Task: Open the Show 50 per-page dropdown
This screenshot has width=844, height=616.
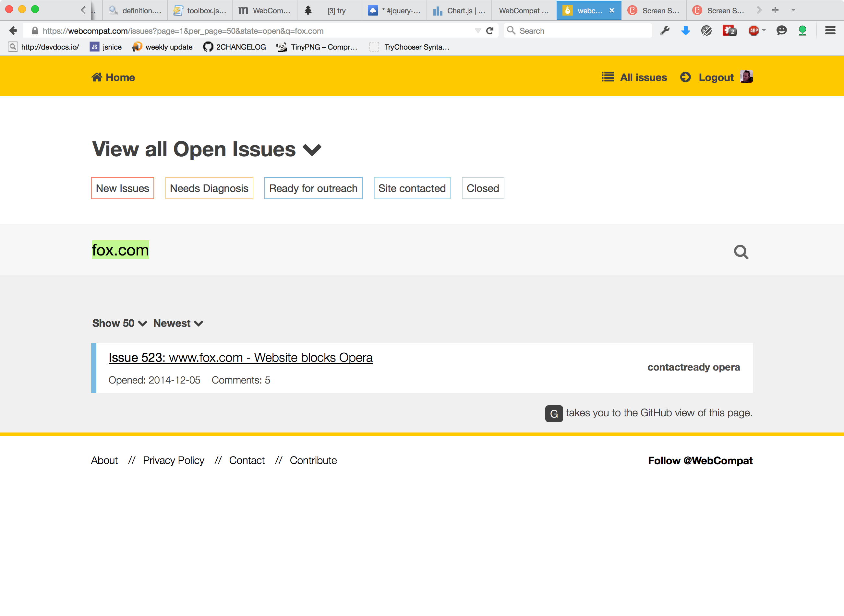Action: click(119, 323)
